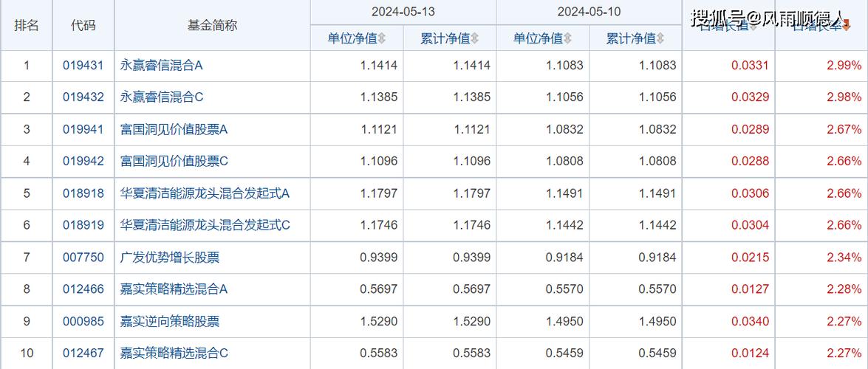Open the 富国洞见价值股票A fund page
Screen dimensions: 868x369
tap(174, 129)
